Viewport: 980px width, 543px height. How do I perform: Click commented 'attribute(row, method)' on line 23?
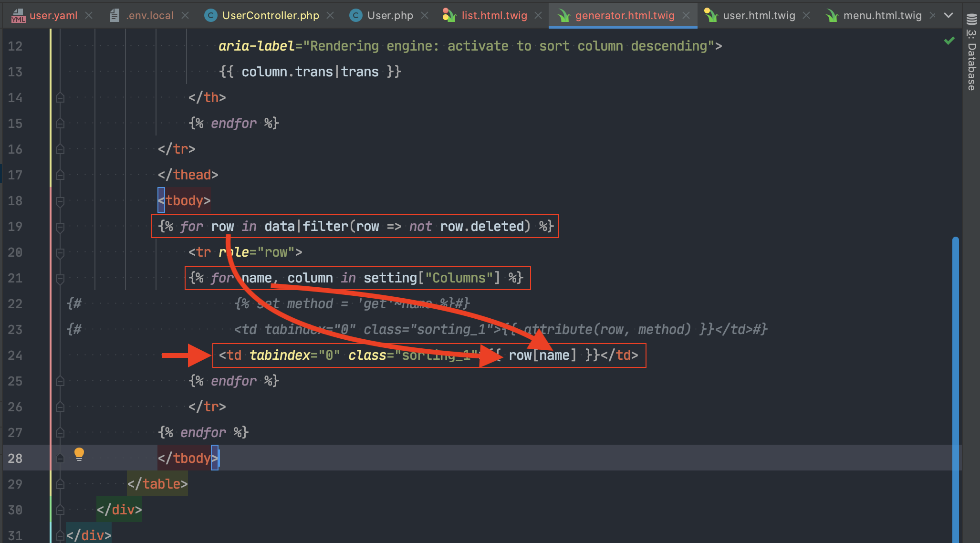(607, 330)
